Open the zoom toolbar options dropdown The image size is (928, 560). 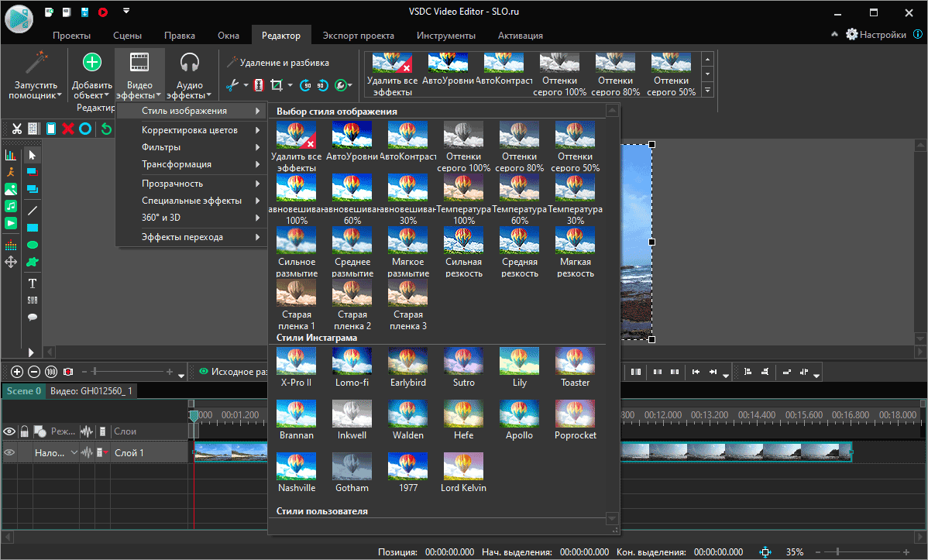tap(182, 376)
